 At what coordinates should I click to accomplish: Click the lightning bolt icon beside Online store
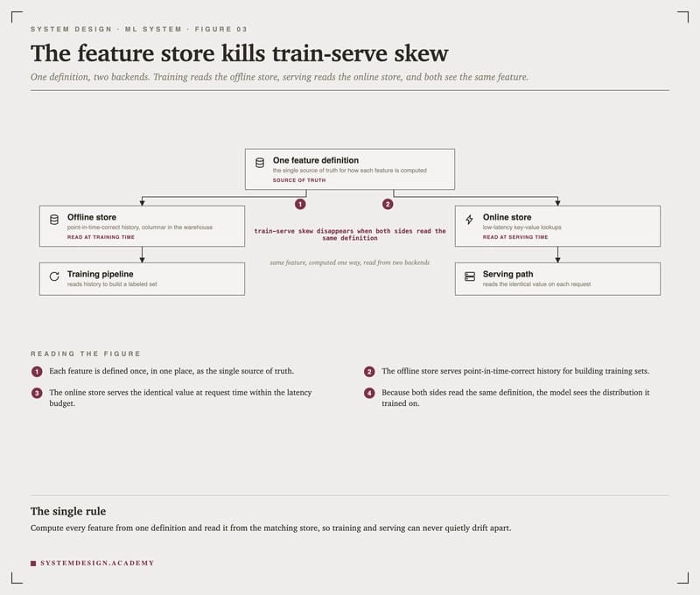(469, 220)
